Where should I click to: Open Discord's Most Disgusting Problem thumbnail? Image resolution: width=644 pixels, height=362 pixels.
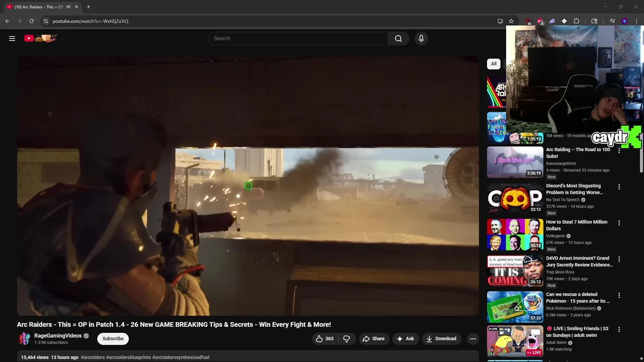(x=515, y=198)
